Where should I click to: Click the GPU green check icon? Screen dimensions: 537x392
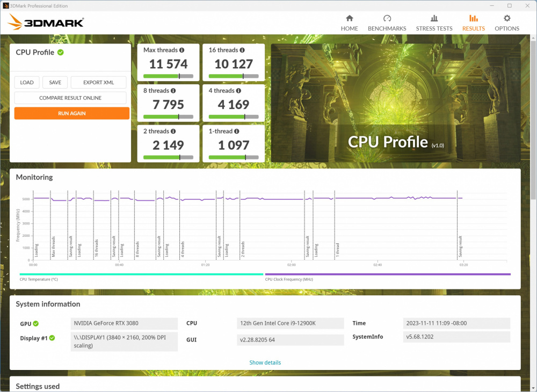(36, 323)
